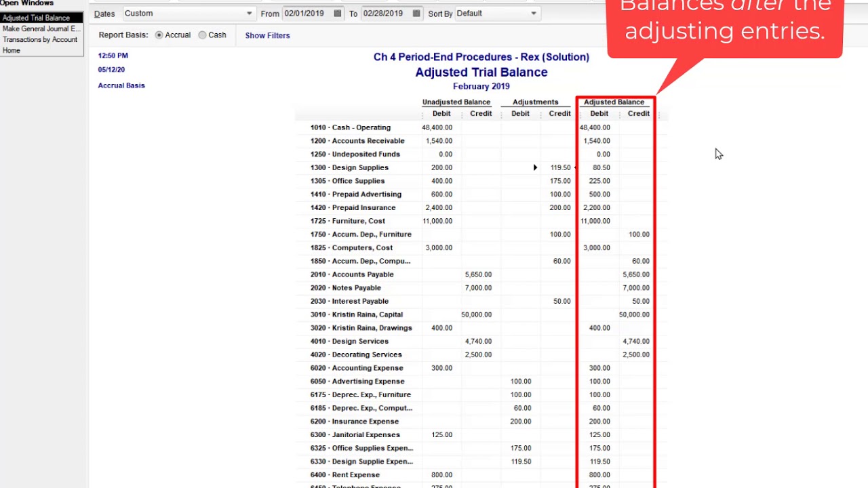
Task: Select account 1420 · Prepaid Insurance
Action: coord(353,208)
